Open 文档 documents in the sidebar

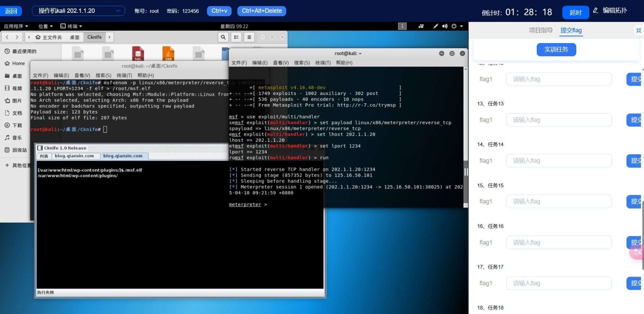[x=14, y=113]
